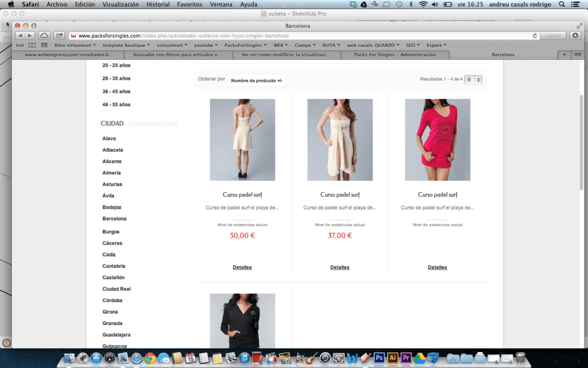Open Bluetooth menu bar icon
The image size is (588, 368).
[411, 4]
